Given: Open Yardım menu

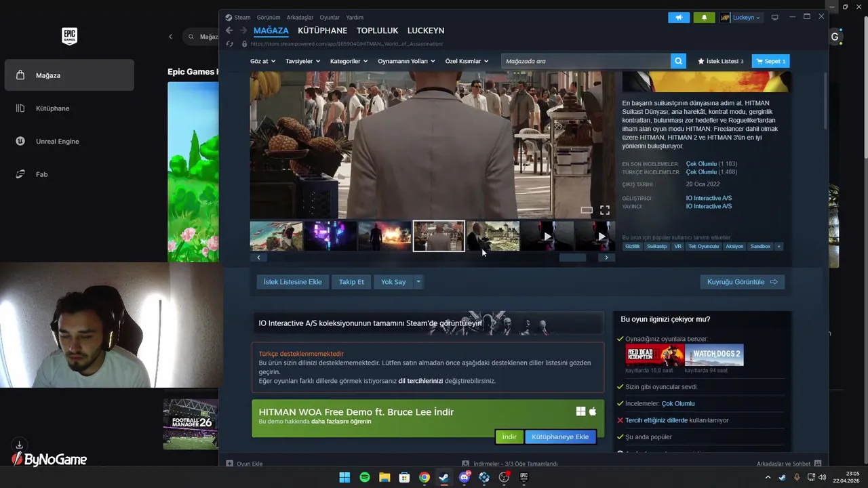Looking at the screenshot, I should (x=355, y=18).
